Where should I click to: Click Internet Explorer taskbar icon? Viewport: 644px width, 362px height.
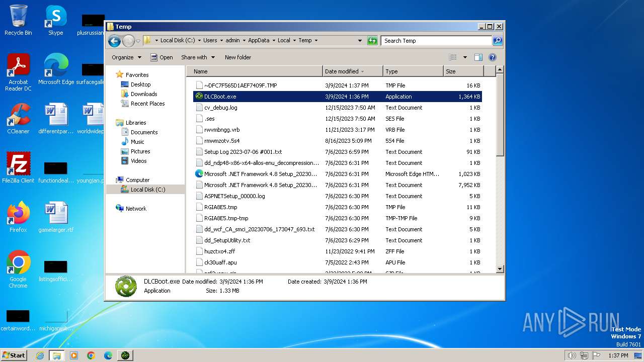click(x=40, y=355)
